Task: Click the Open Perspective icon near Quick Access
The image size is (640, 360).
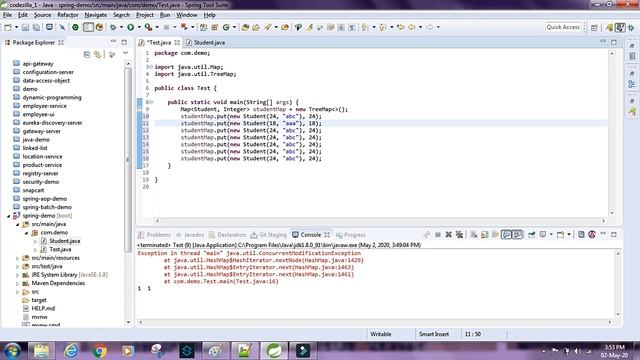Action: 594,27
